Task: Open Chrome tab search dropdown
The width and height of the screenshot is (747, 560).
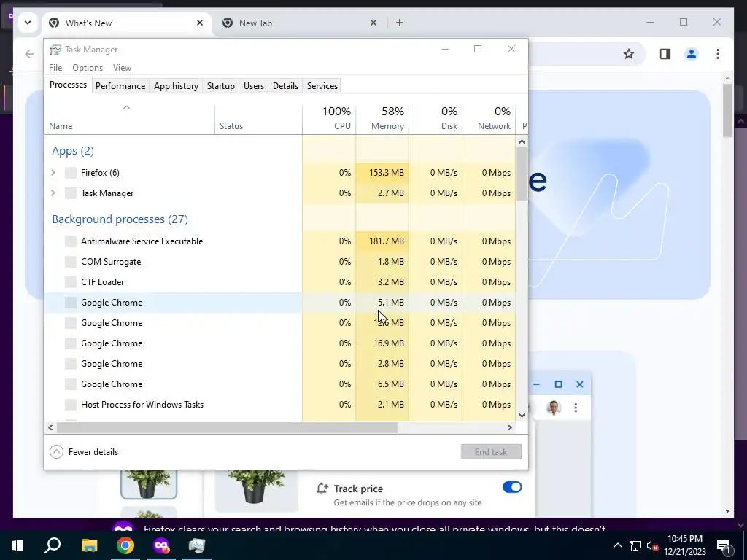Action: (28, 23)
